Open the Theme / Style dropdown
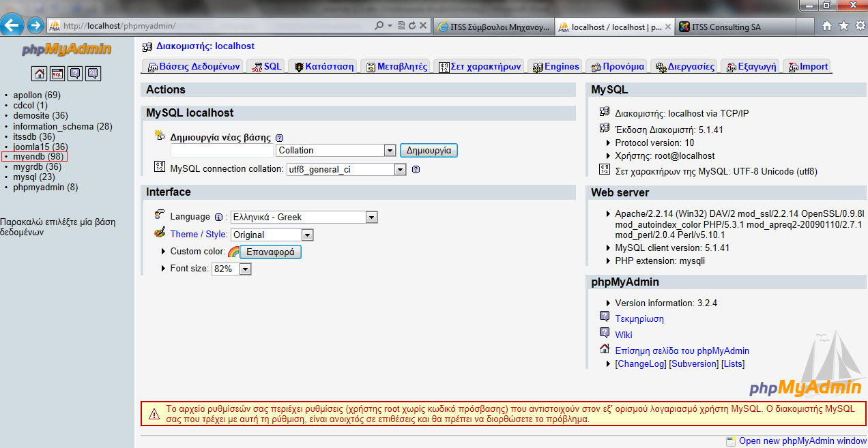The height and width of the screenshot is (448, 868). 272,235
